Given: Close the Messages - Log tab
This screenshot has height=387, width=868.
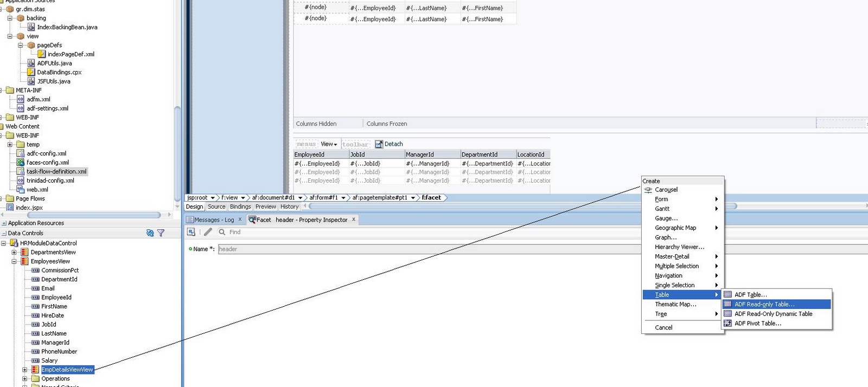Looking at the screenshot, I should [x=240, y=220].
